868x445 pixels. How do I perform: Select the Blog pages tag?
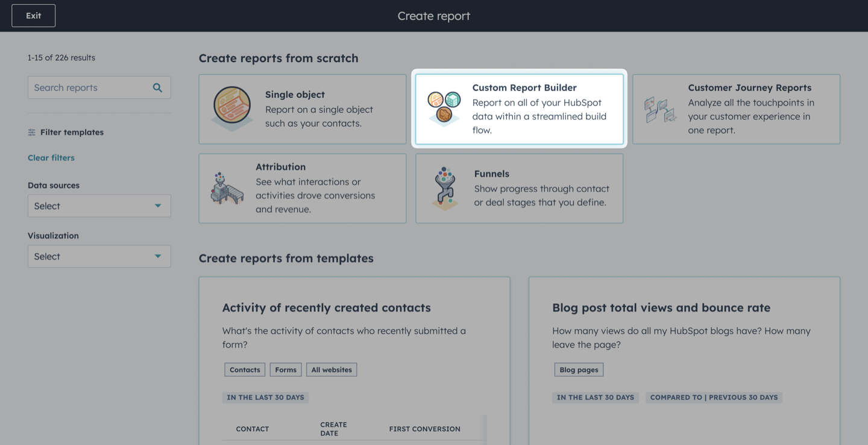[579, 370]
